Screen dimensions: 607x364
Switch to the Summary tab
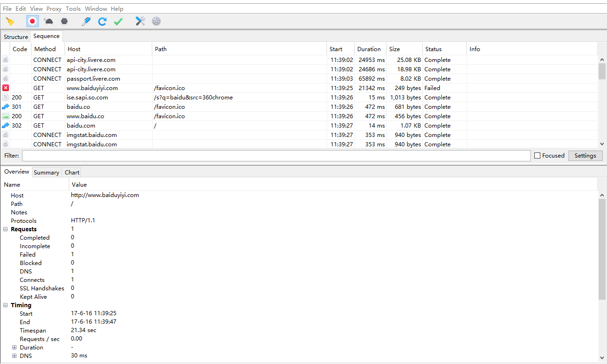point(46,172)
